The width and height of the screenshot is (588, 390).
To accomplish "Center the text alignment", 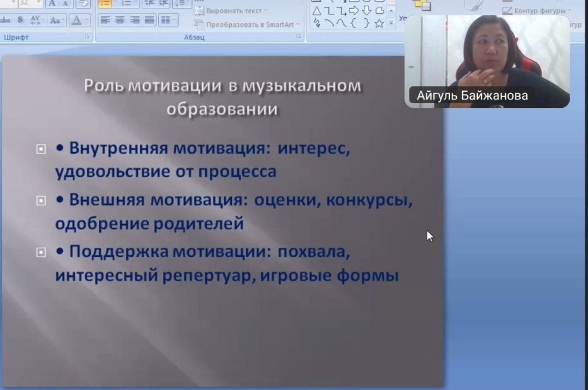I will 120,20.
